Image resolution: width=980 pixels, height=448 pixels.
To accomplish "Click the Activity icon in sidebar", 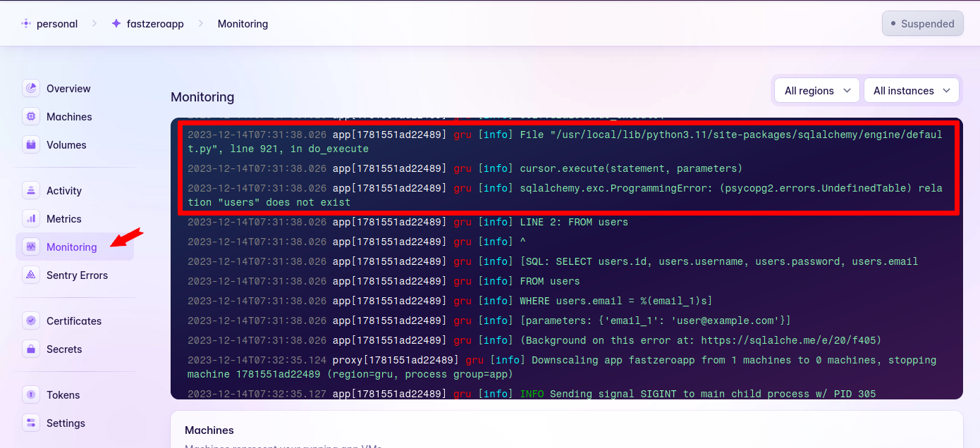I will coord(31,191).
